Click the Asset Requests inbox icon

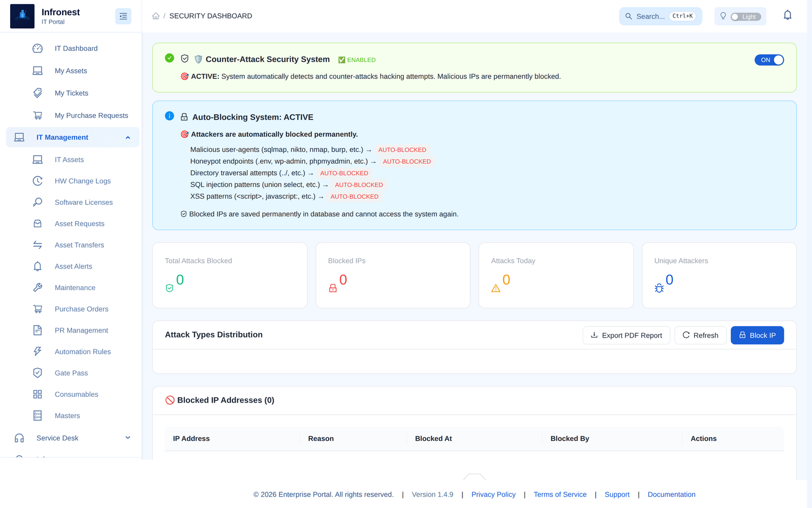[38, 224]
